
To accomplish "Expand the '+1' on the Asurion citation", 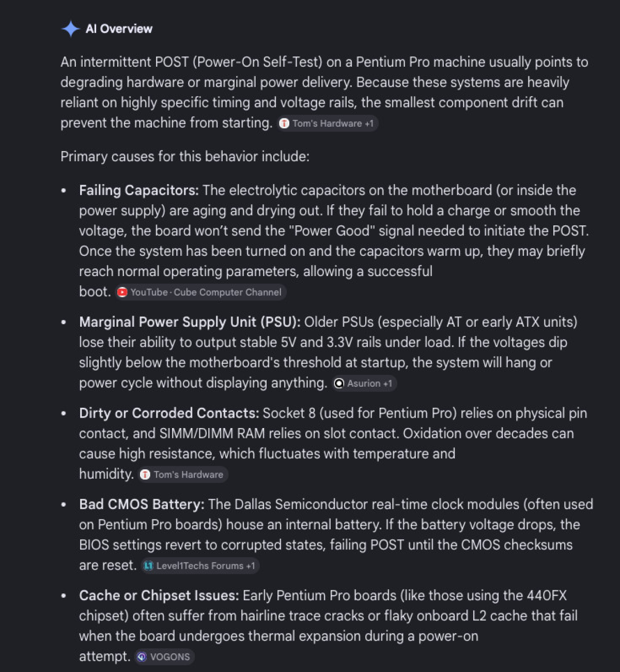I will tap(387, 384).
